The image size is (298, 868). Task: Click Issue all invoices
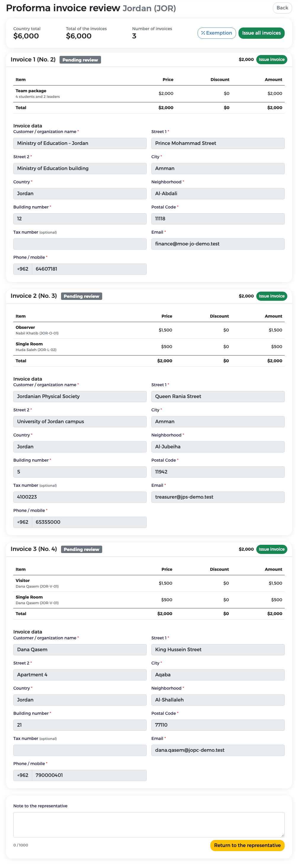pyautogui.click(x=261, y=33)
